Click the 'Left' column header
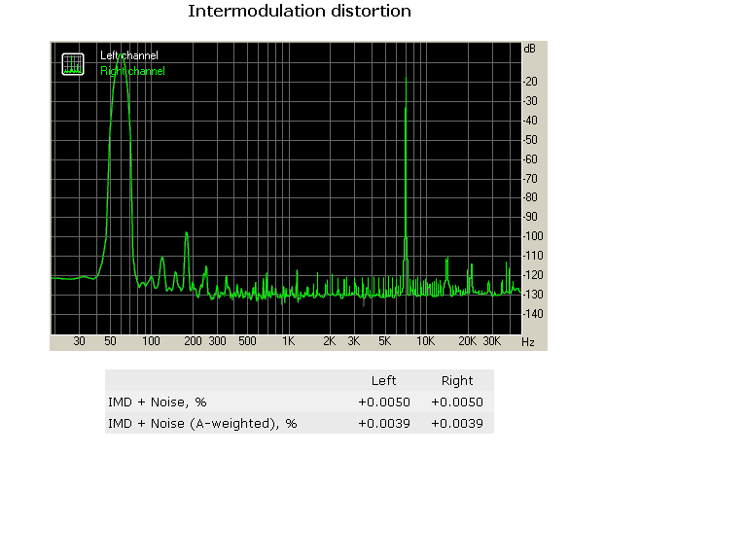This screenshot has width=747, height=560. point(383,380)
